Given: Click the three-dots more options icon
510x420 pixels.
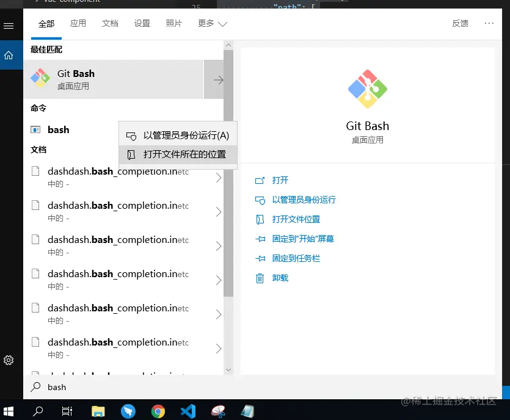Looking at the screenshot, I should pos(489,23).
